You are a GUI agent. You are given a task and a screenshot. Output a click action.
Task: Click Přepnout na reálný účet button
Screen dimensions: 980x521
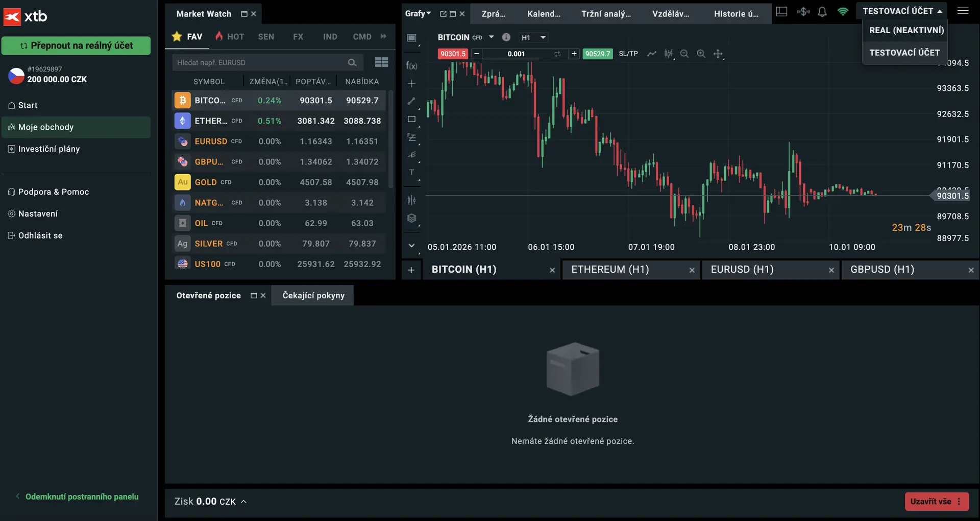pyautogui.click(x=76, y=45)
